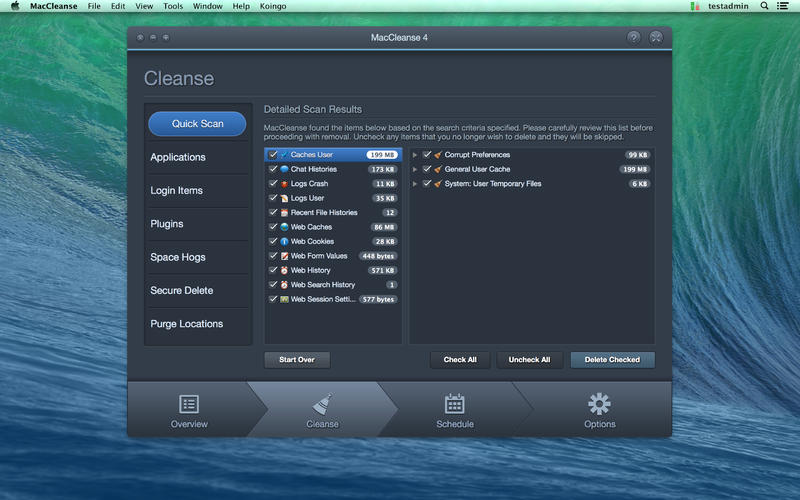
Task: Click the Web Cookies info icon
Action: point(284,241)
